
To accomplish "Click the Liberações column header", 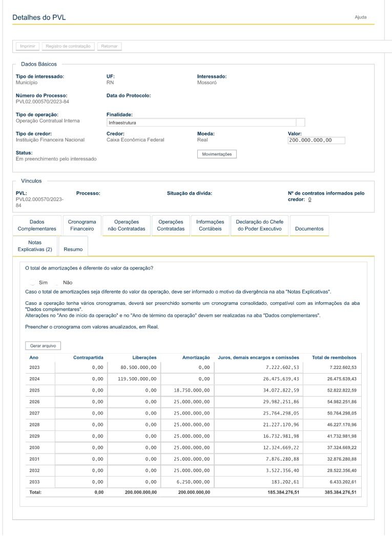I will pos(145,358).
